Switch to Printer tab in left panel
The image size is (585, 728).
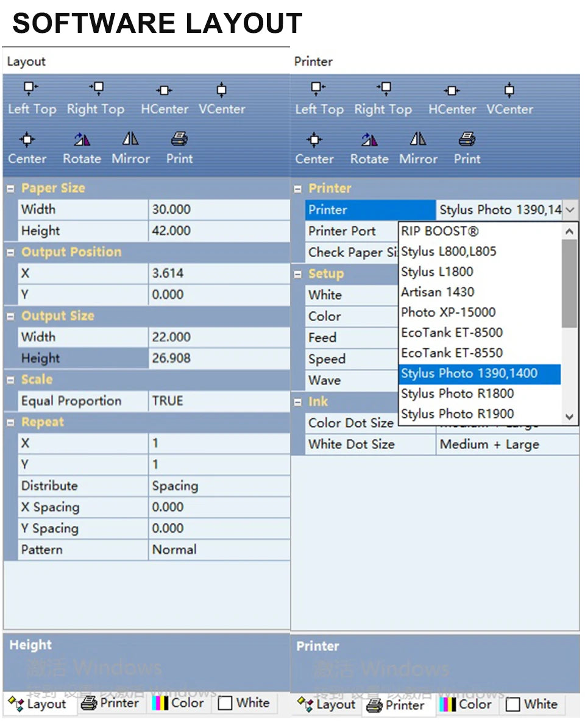tap(110, 704)
